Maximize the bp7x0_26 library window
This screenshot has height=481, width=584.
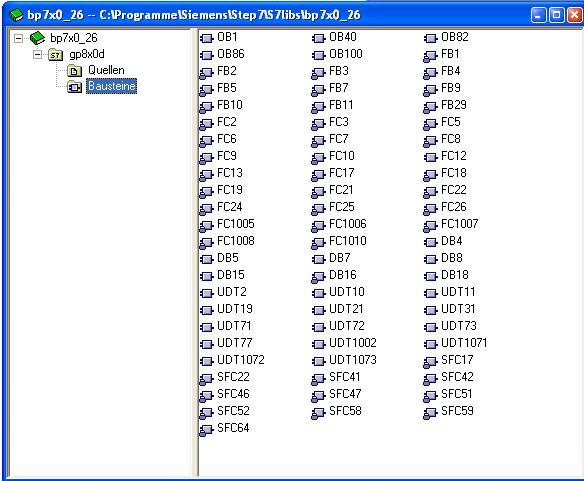[x=556, y=15]
